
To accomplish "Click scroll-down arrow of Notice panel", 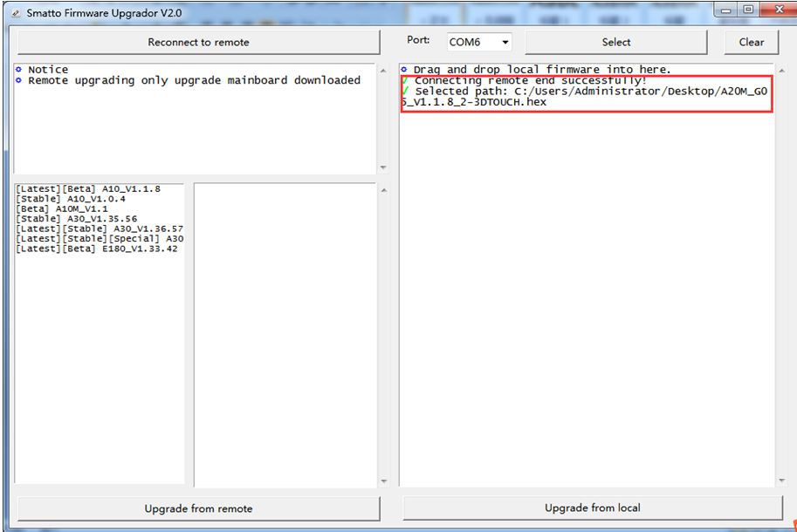I will 382,167.
